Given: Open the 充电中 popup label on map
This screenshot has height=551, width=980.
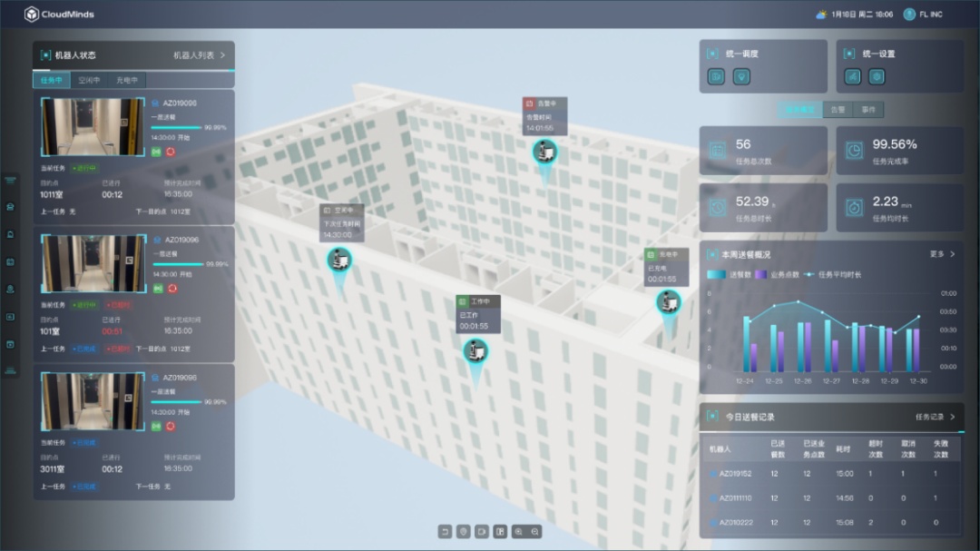Looking at the screenshot, I should point(666,267).
